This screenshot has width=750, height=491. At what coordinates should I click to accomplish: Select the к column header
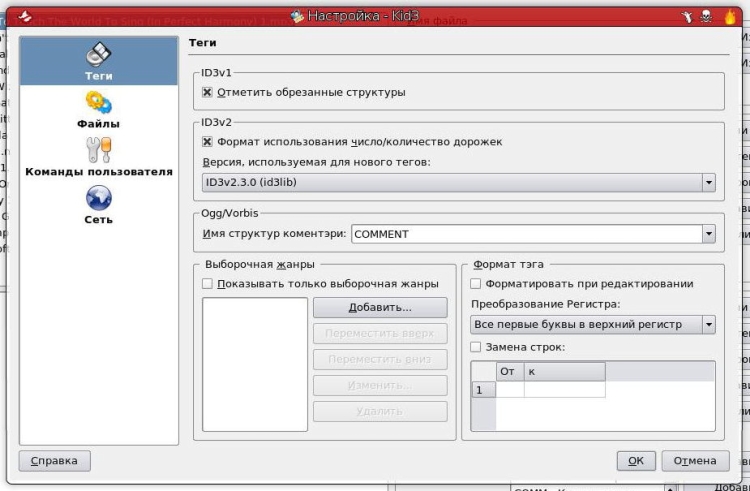[x=565, y=371]
